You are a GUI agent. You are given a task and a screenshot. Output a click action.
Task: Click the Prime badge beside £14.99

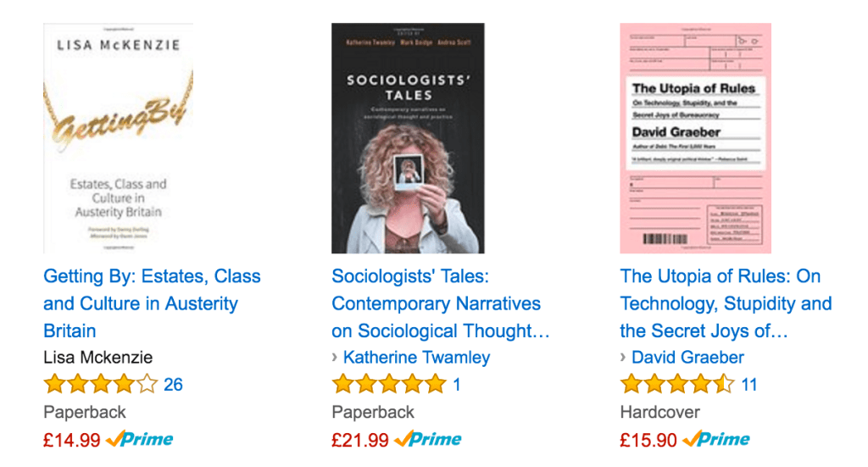(140, 440)
